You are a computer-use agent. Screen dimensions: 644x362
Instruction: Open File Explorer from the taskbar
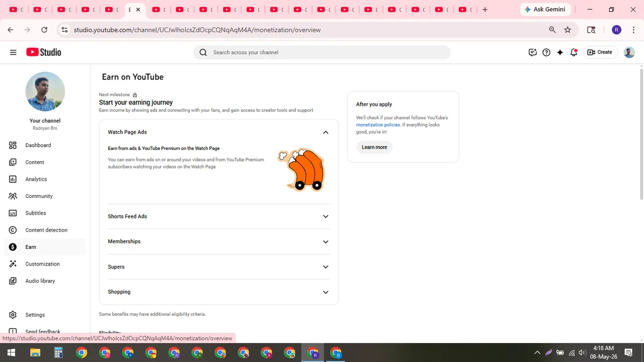point(35,353)
